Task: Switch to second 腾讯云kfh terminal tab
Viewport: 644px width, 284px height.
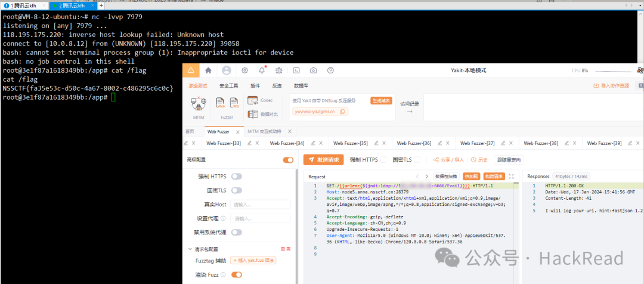Action: [x=72, y=6]
